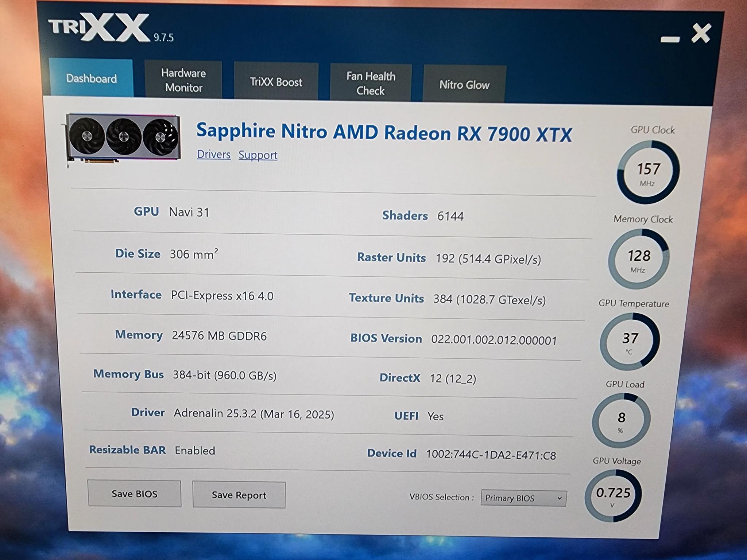Screen dimensions: 747x560
Task: Click the 'Resizable BAR' field label
Action: [127, 450]
